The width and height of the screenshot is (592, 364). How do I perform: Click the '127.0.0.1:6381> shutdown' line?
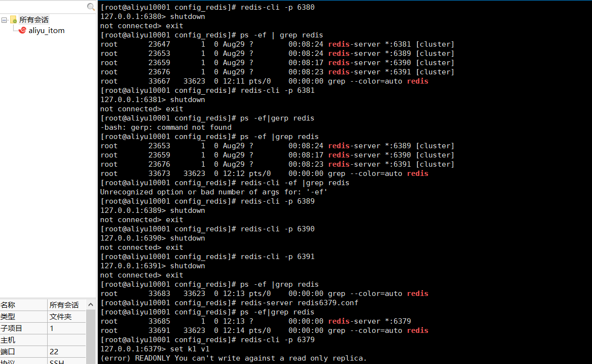click(153, 100)
